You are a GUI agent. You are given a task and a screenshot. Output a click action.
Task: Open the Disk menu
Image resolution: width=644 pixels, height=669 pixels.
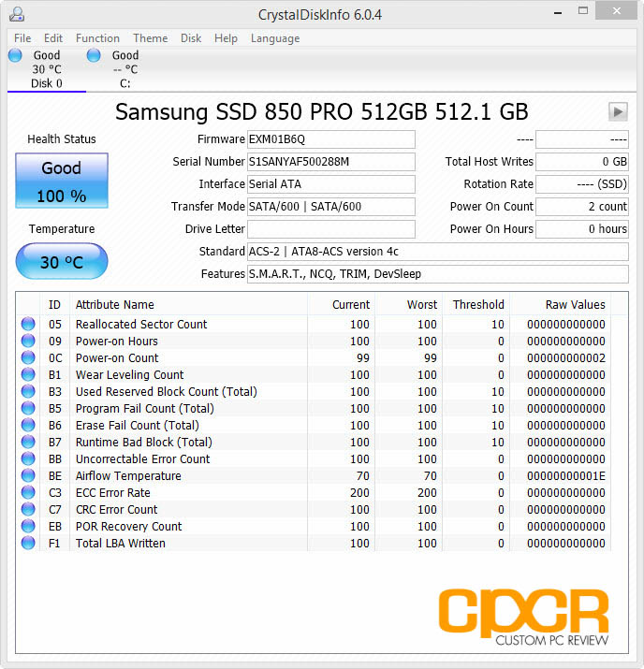(x=191, y=38)
